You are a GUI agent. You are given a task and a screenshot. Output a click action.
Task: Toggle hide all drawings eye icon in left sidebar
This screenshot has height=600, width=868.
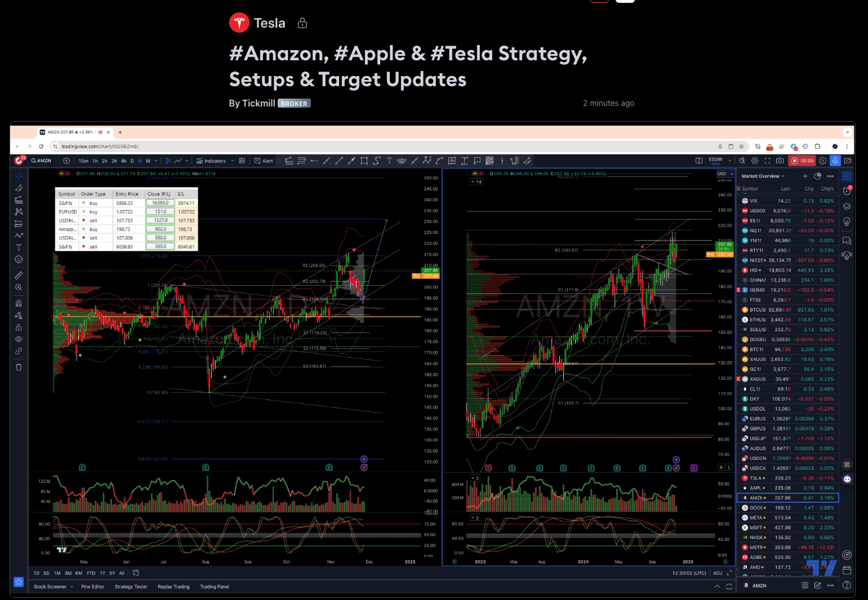19,339
